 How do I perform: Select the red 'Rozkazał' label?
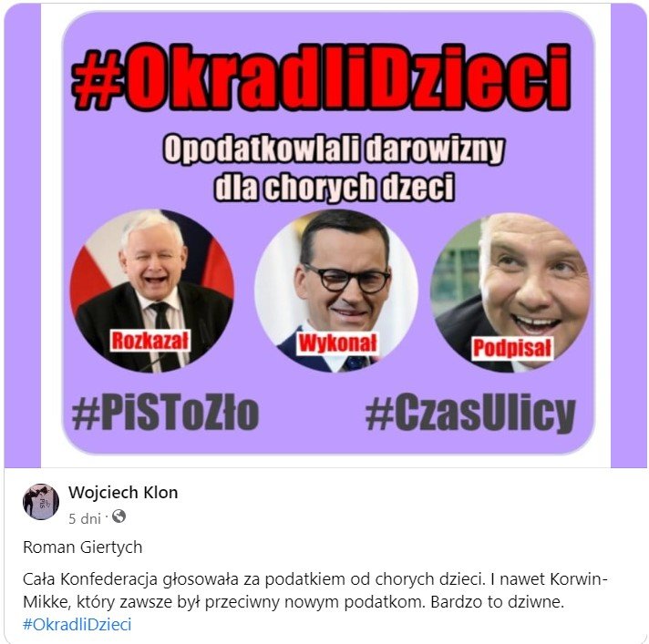tap(149, 341)
